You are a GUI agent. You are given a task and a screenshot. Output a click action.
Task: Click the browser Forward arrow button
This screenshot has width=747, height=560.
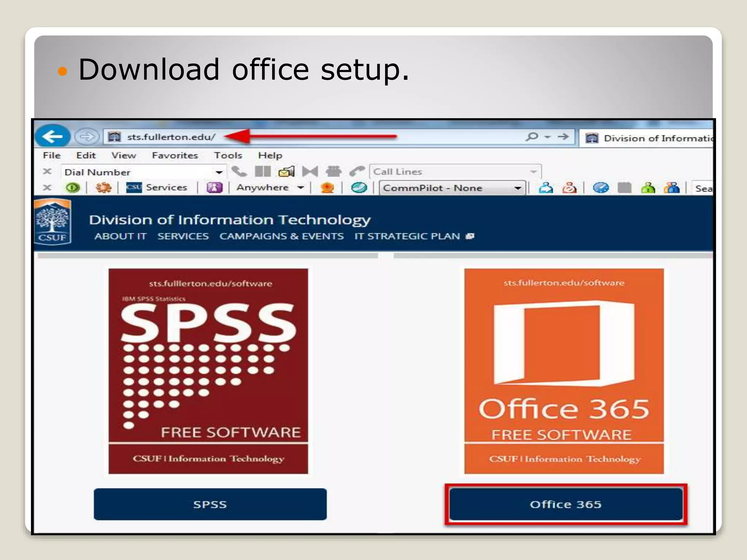point(87,137)
